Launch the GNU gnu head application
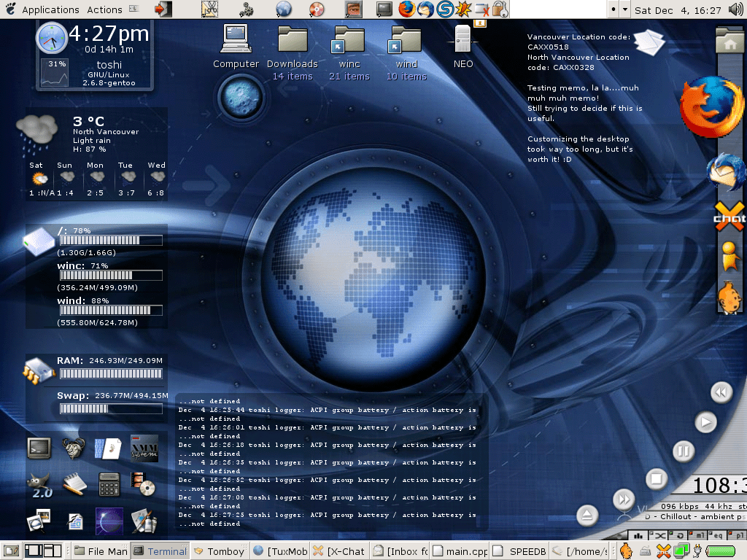 (74, 448)
